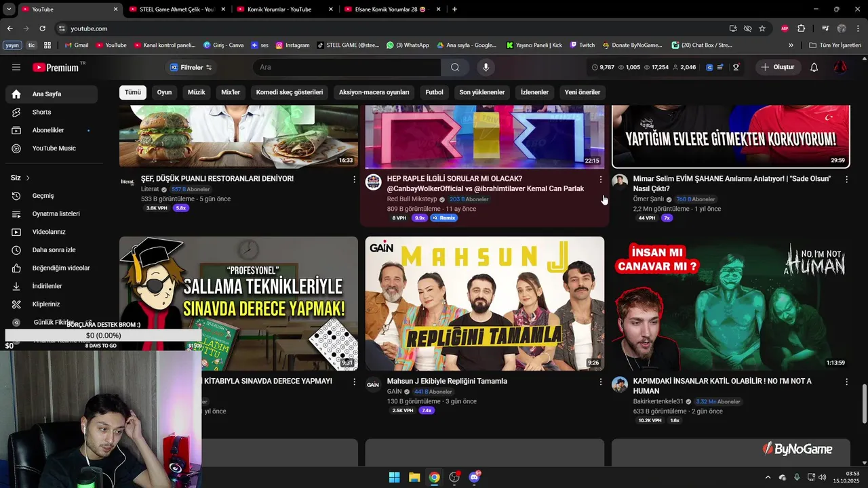The width and height of the screenshot is (868, 488).
Task: Click the magnifier search button
Action: (455, 67)
